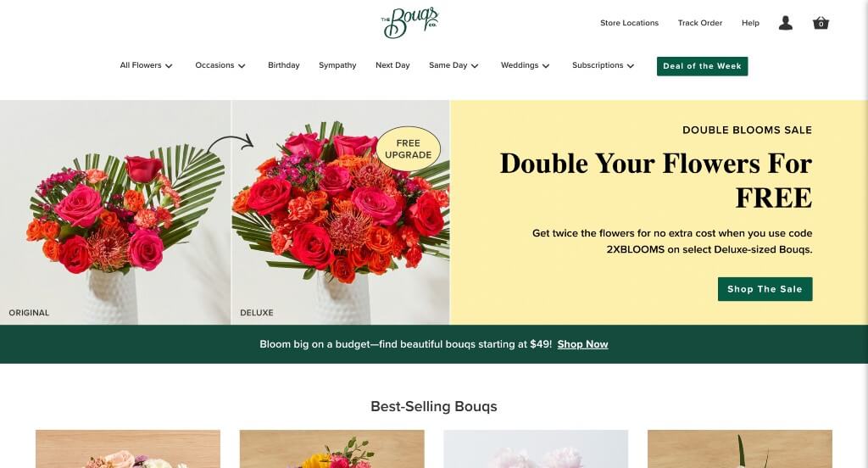868x468 pixels.
Task: Expand the Weddings dropdown
Action: [x=525, y=65]
